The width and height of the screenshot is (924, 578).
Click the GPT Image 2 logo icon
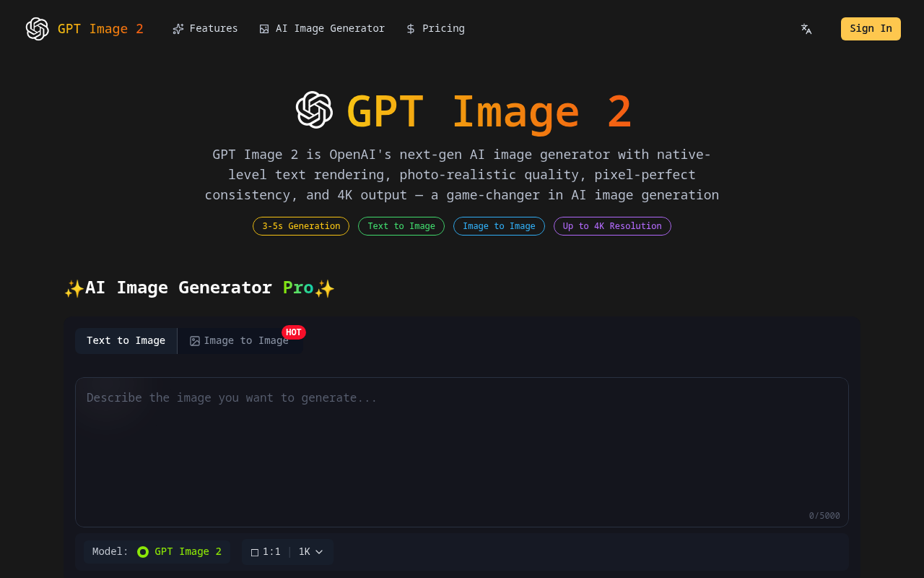tap(37, 28)
